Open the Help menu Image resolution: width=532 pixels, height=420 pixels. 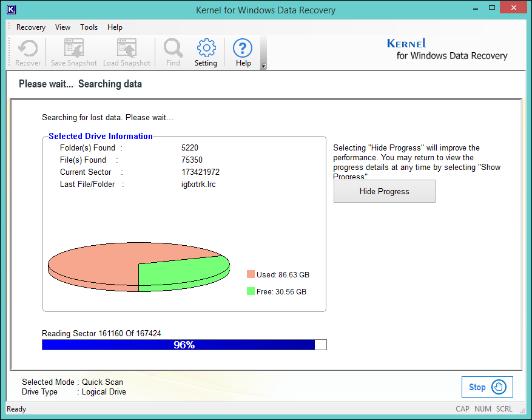coord(115,27)
